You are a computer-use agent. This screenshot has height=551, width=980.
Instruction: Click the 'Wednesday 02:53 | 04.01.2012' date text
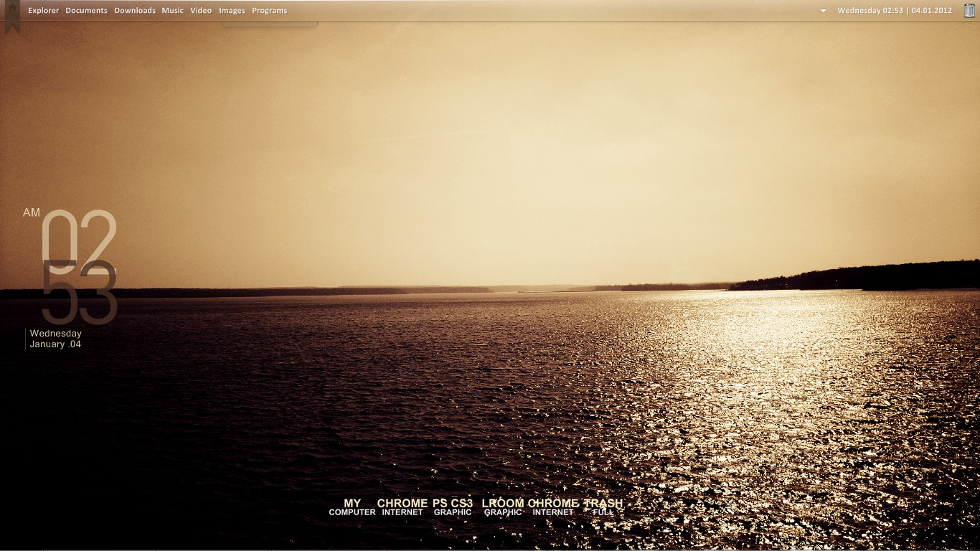895,11
